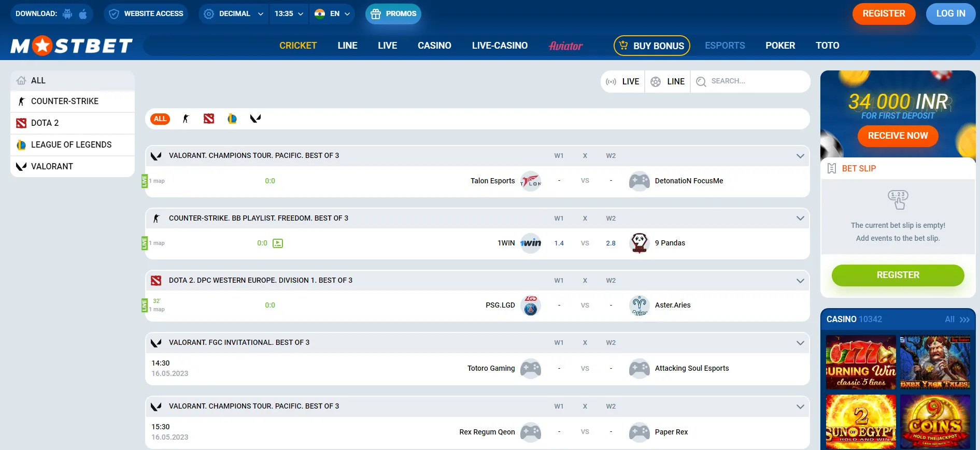Click the search magnifier icon
980x450 pixels.
(701, 82)
